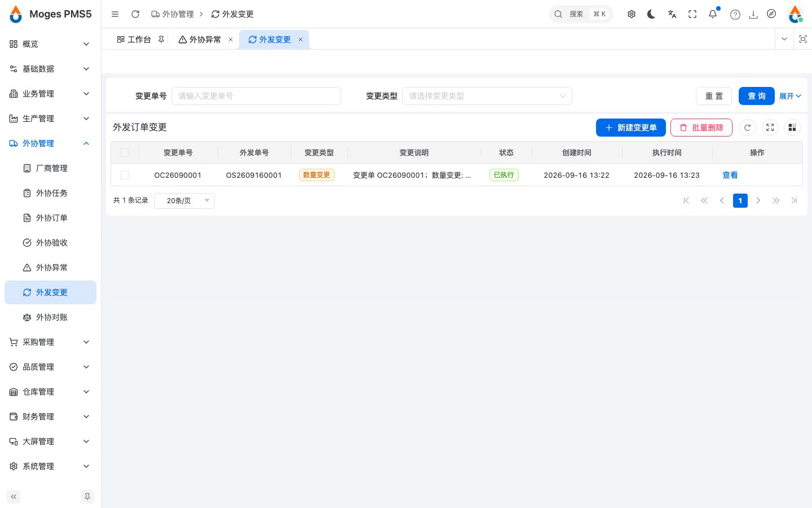
Task: Go to the next page arrow
Action: coord(758,200)
